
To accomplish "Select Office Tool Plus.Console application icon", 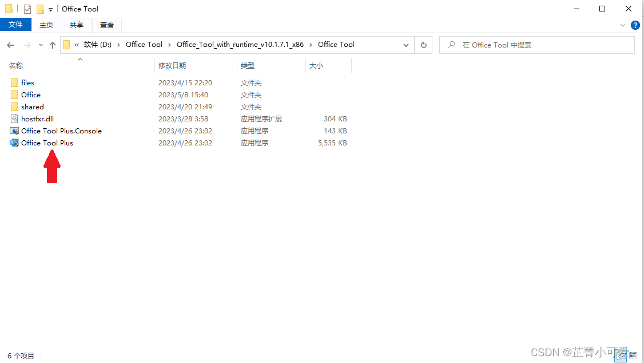I will [x=14, y=131].
